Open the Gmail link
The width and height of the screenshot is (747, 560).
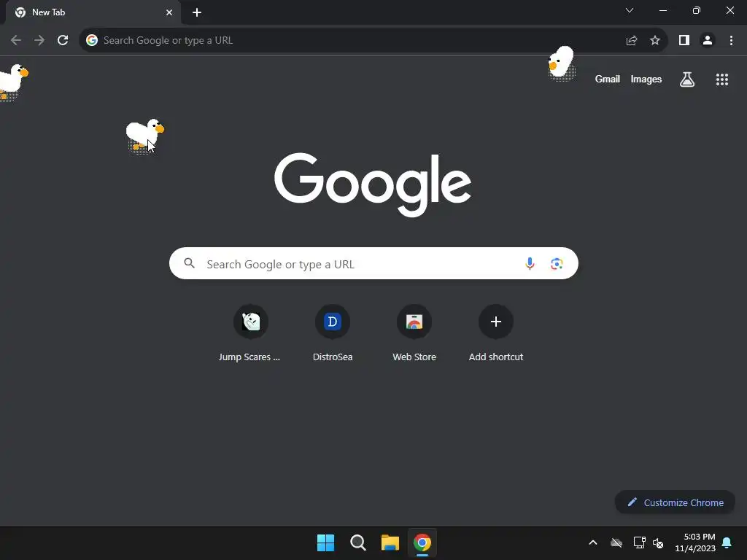tap(608, 79)
